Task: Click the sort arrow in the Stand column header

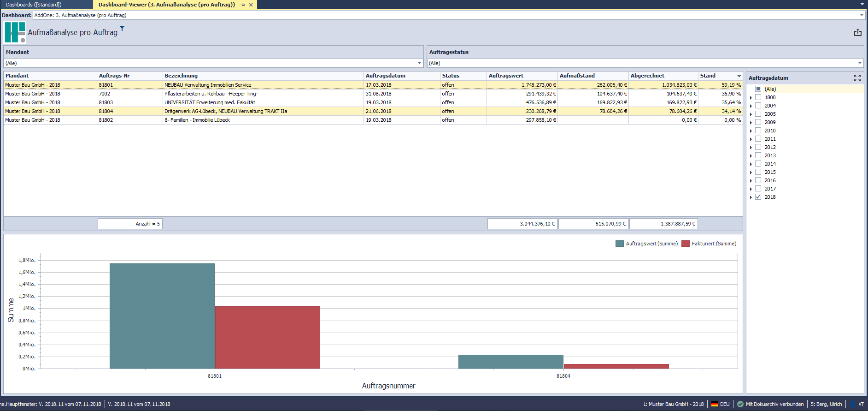Action: click(x=739, y=76)
